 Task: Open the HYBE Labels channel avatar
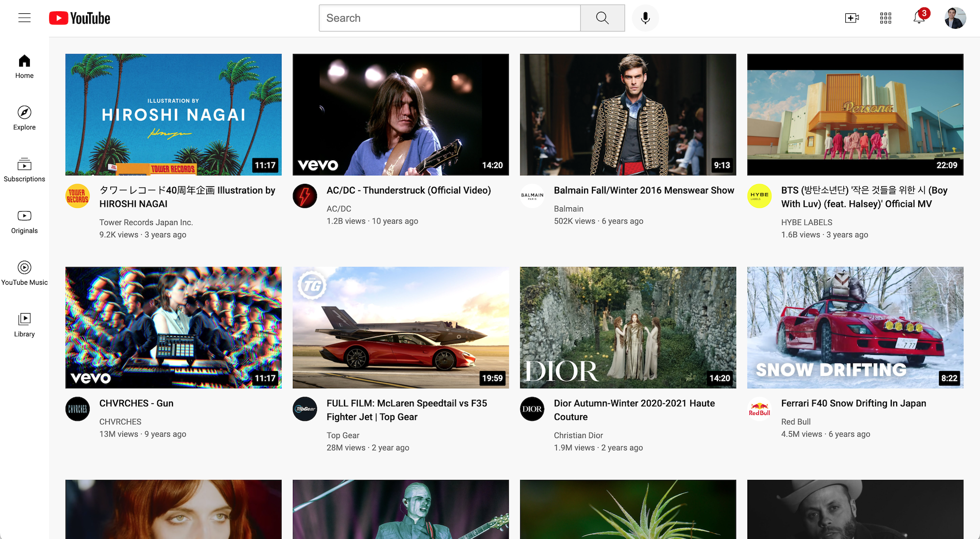pyautogui.click(x=759, y=196)
